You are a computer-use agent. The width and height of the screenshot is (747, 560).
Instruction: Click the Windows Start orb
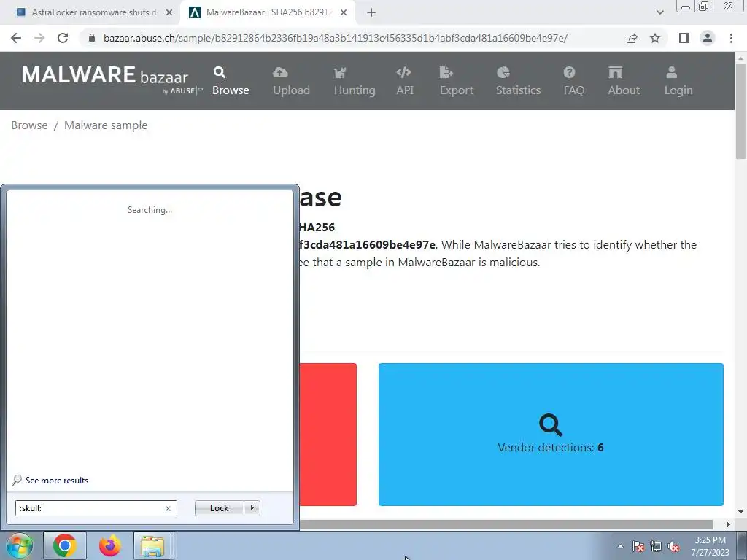[19, 545]
